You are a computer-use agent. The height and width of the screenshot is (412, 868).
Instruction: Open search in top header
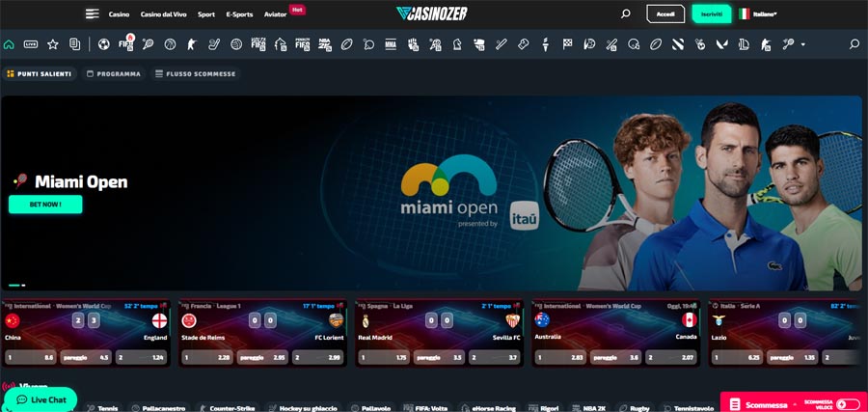(x=626, y=14)
